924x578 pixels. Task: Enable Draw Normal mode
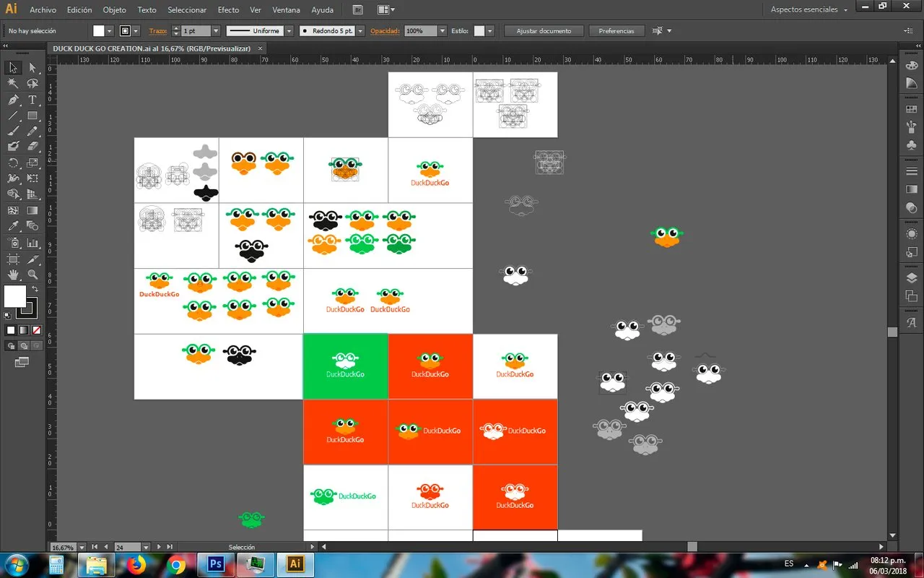[x=11, y=345]
